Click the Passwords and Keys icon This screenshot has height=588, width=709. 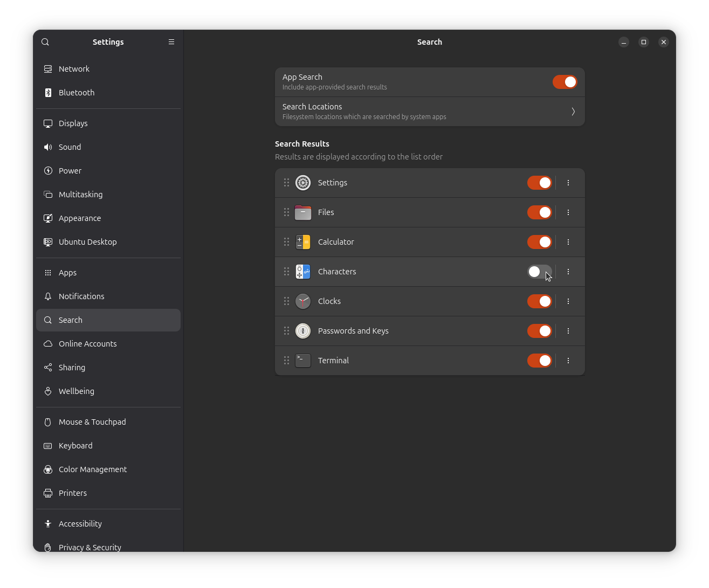[303, 331]
